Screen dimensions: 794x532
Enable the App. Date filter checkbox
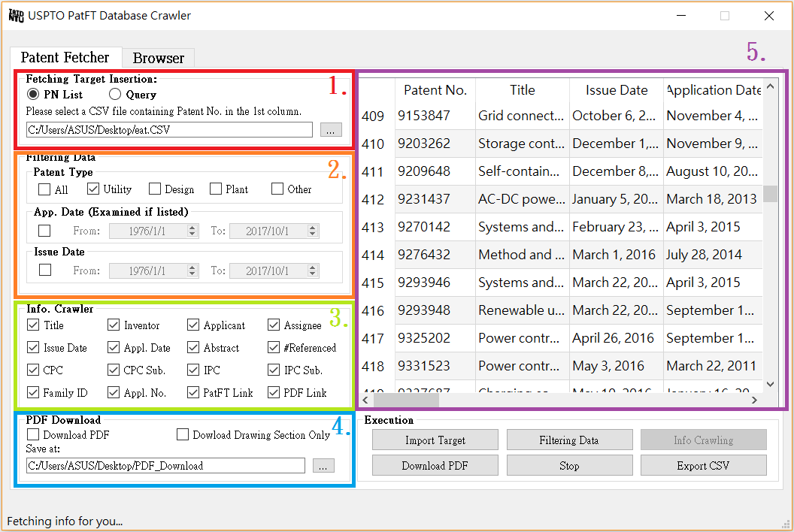click(x=44, y=231)
